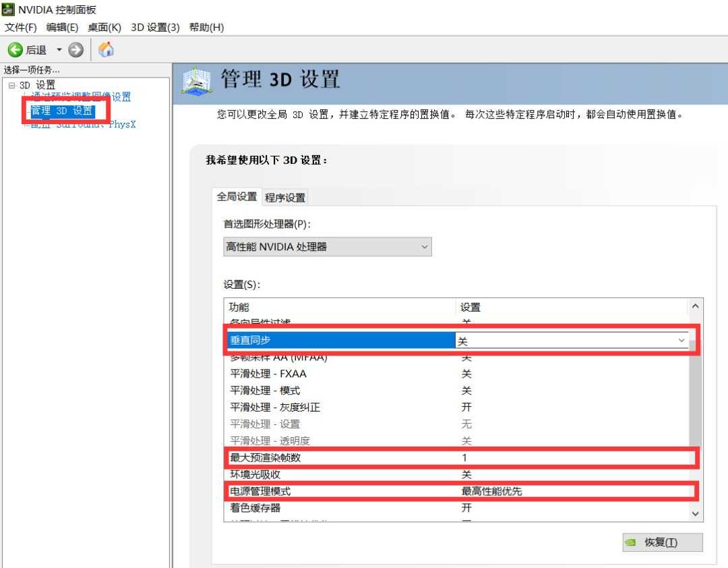Screen dimensions: 728x568
Task: Click the NVIDIA Control Panel title icon
Action: 8,9
